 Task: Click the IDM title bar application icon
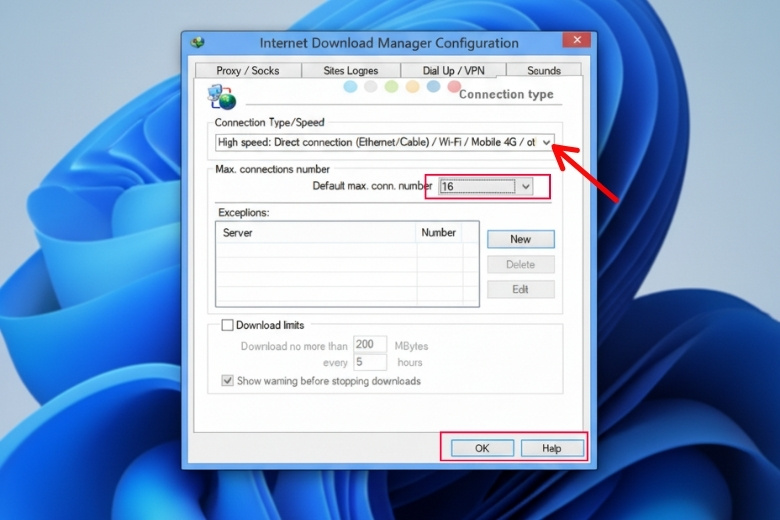pyautogui.click(x=197, y=43)
